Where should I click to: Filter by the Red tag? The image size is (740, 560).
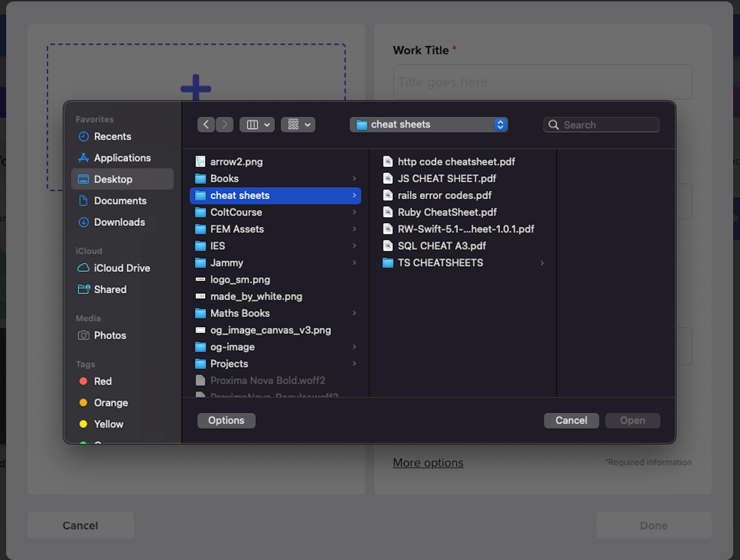coord(102,381)
